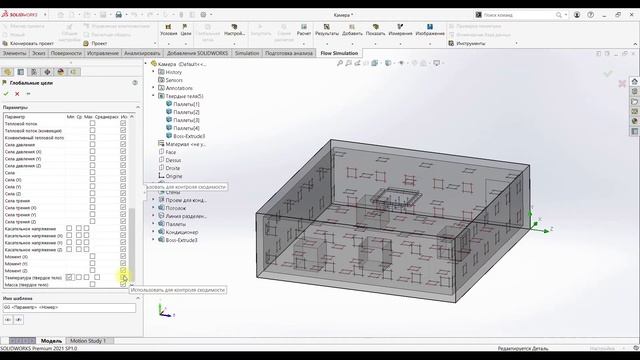Switch to the Simulation tab
This screenshot has width=640, height=360.
247,53
